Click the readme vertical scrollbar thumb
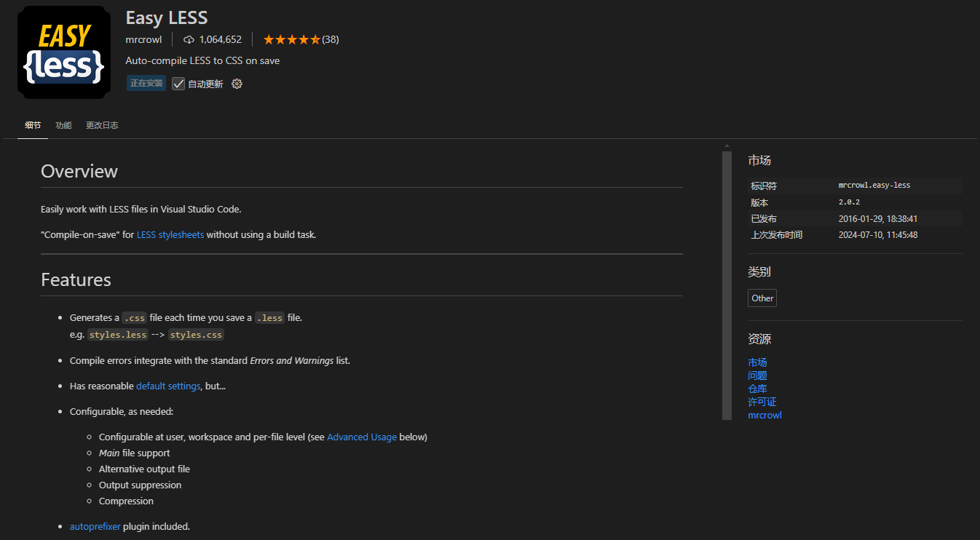The width and height of the screenshot is (980, 540). click(727, 285)
